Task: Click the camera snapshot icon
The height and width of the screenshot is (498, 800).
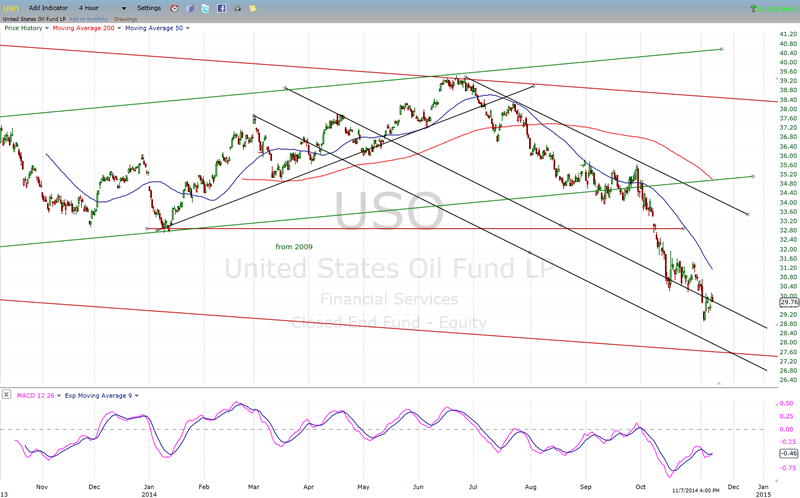Action: pos(237,8)
